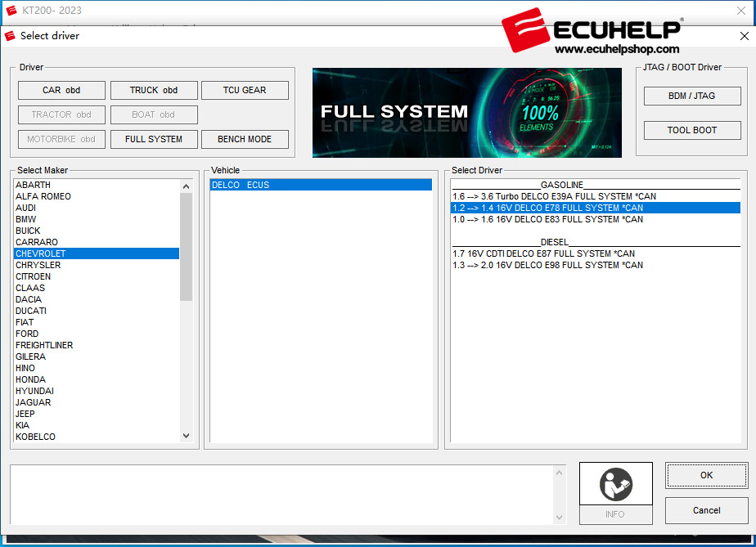Select CHRYSLER in maker list
Viewport: 756px width, 547px height.
(97, 265)
